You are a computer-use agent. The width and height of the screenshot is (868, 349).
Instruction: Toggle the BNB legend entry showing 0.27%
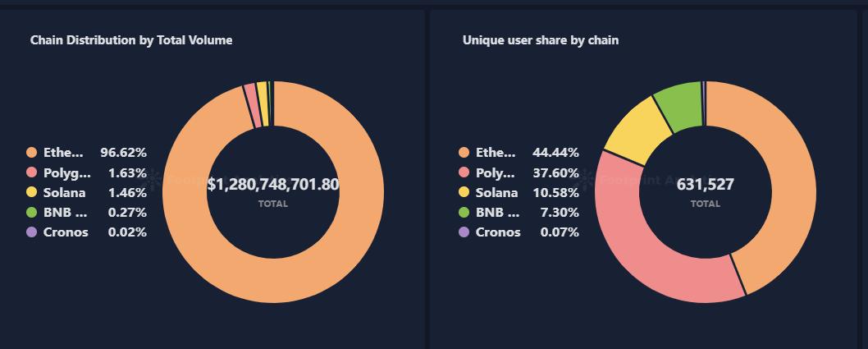coord(86,212)
